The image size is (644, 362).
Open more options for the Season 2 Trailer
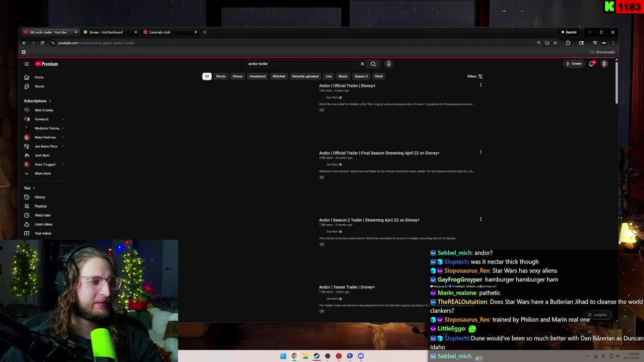click(x=480, y=219)
